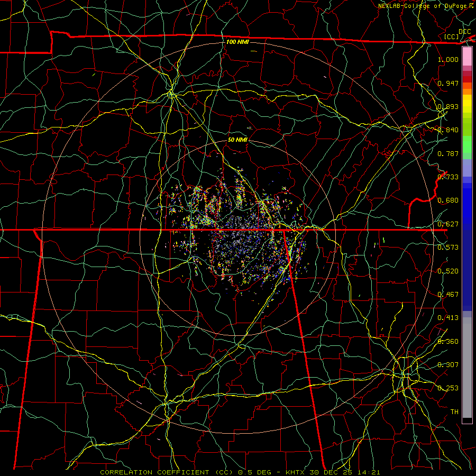Viewport: 476px width, 476px height.
Task: Click the 0.733 scale value
Action: click(x=448, y=177)
